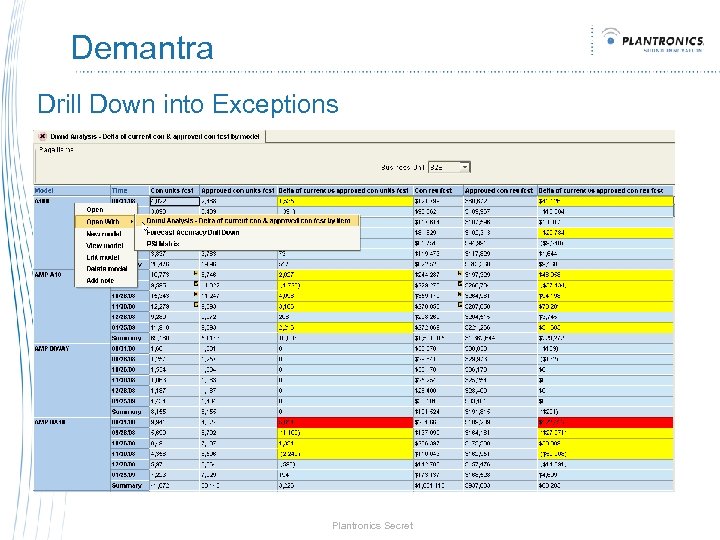Click Delta of current vs approved con rev fcst header

coord(605,191)
